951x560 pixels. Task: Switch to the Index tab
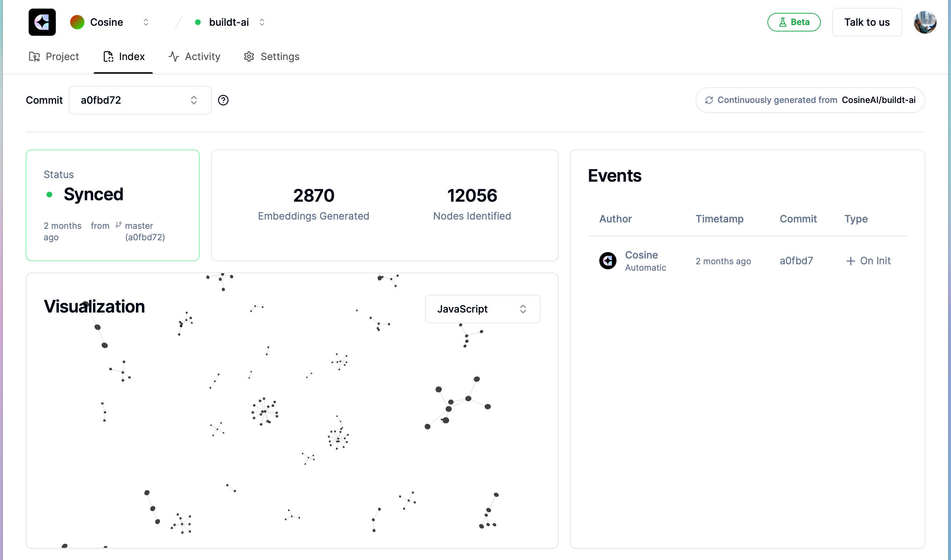click(123, 57)
